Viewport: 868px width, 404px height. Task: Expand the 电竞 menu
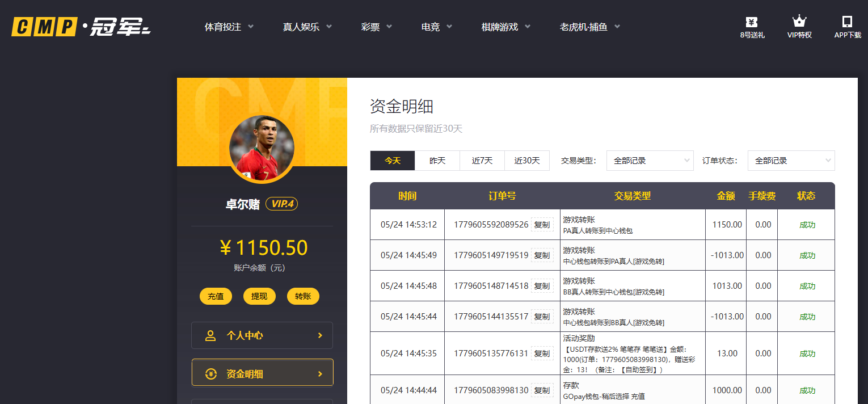coord(437,27)
